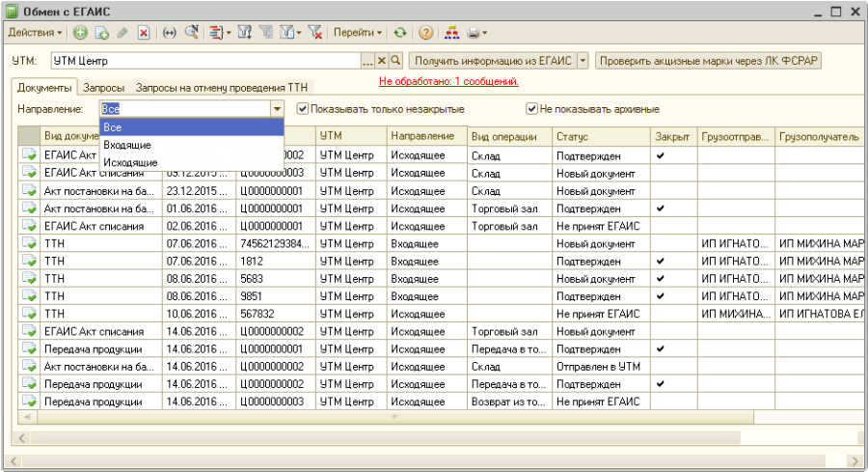
Task: Click document icon of ТТН row 567832
Action: click(x=29, y=314)
